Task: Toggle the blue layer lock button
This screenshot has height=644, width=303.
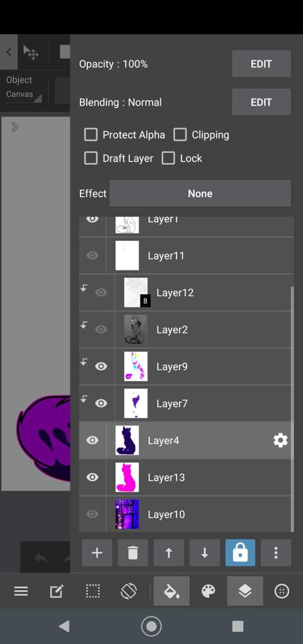Action: coord(240,553)
